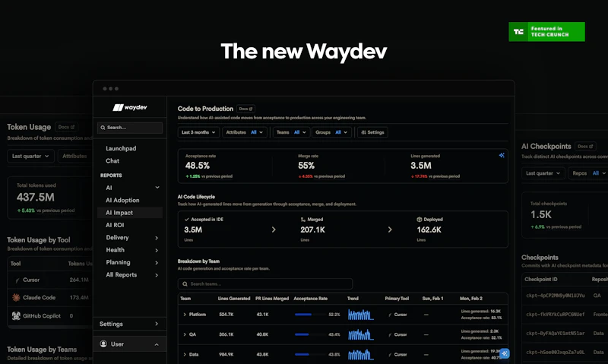
Task: Click the Lines Generated column header
Action: (x=234, y=299)
